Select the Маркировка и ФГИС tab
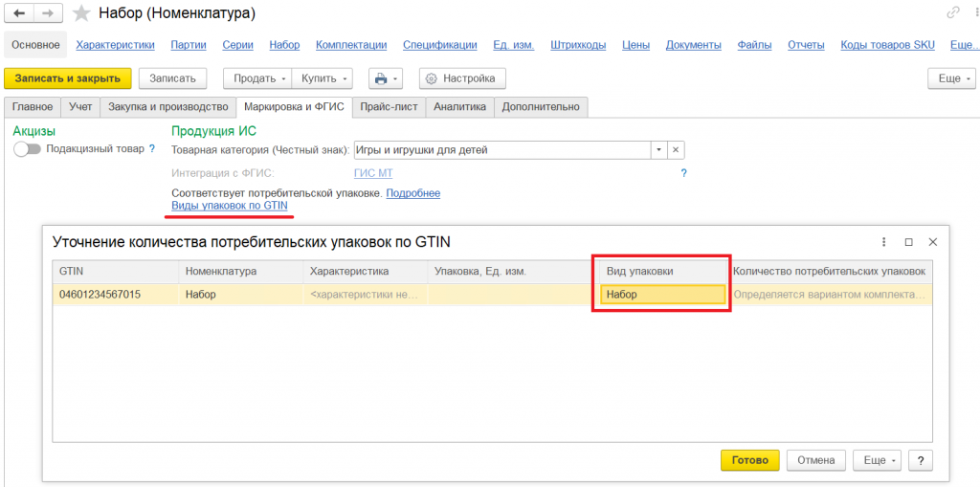The height and width of the screenshot is (487, 980). click(295, 107)
